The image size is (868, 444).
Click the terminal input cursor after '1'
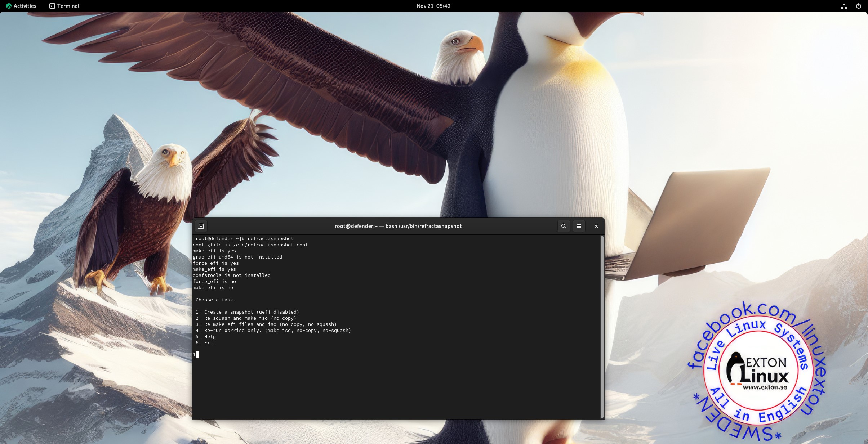coord(197,355)
